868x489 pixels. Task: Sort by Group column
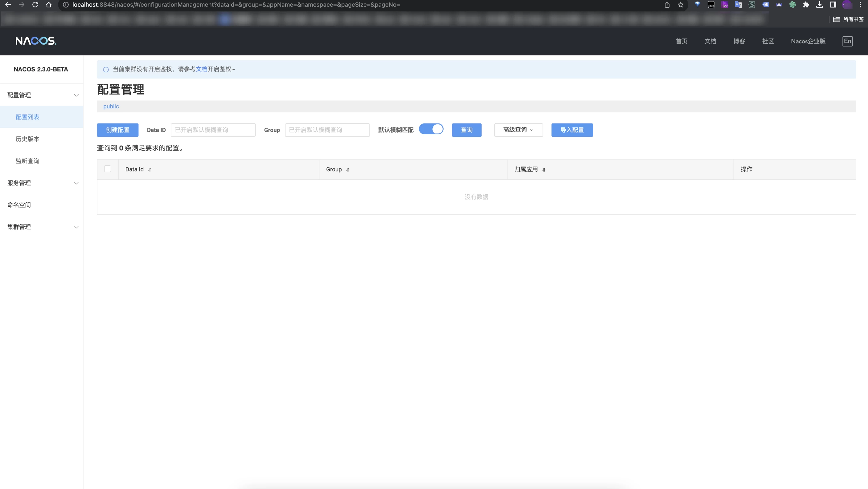tap(348, 170)
